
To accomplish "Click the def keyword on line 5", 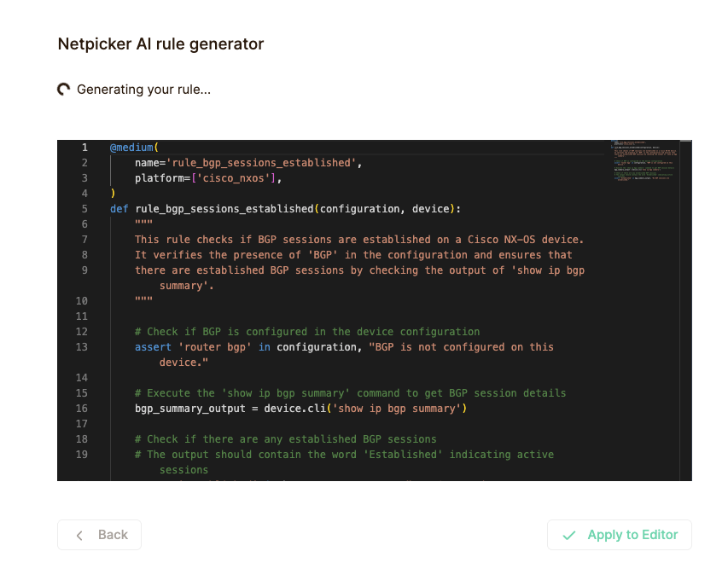I will coord(119,209).
